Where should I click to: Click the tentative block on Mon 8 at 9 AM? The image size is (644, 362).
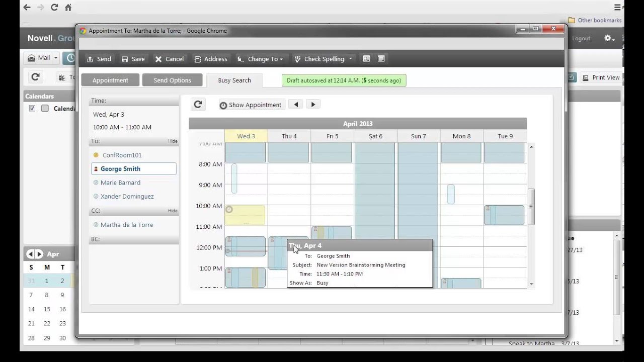[x=451, y=194]
